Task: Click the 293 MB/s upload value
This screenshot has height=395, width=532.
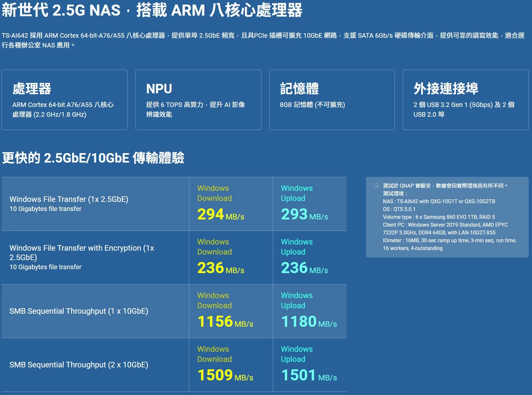Action: [304, 214]
